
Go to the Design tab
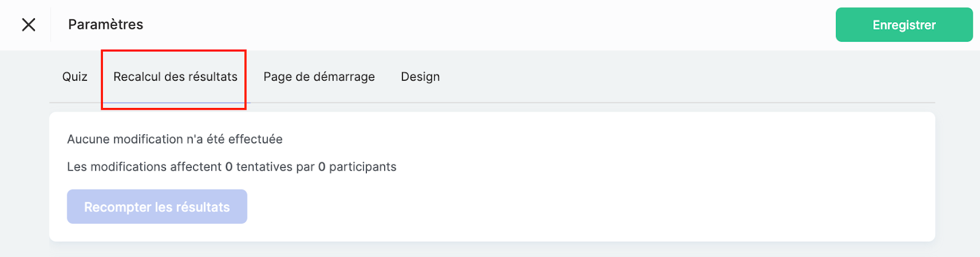[420, 77]
